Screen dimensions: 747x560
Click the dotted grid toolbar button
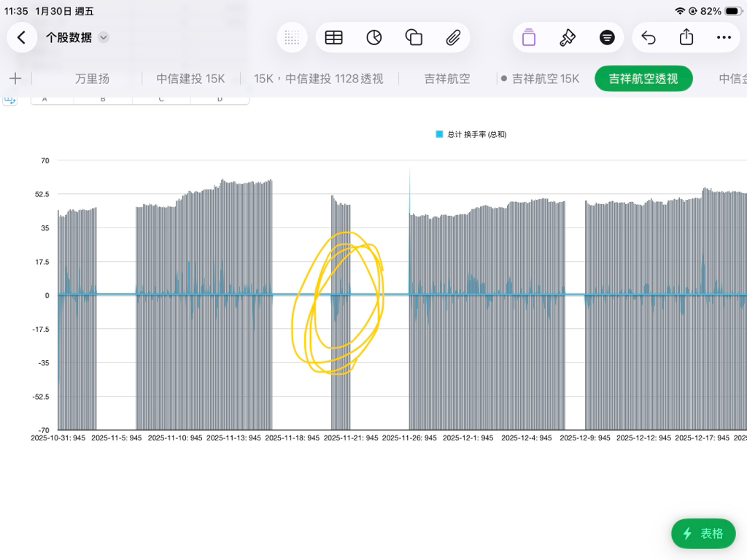pyautogui.click(x=292, y=38)
